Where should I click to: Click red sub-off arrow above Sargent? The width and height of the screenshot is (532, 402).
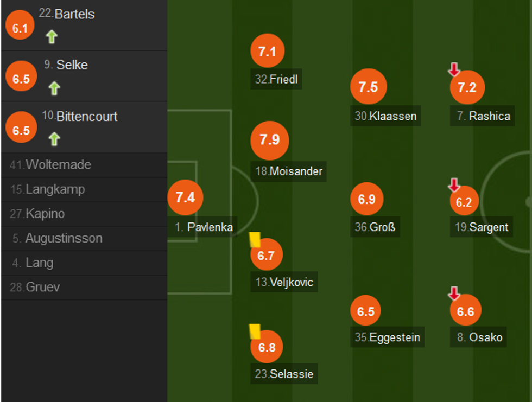tap(454, 186)
